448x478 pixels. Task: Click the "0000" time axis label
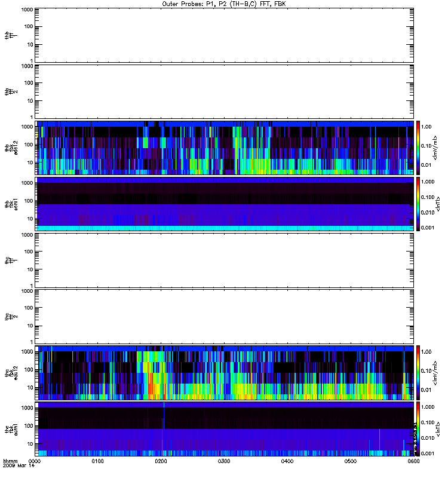[35, 461]
